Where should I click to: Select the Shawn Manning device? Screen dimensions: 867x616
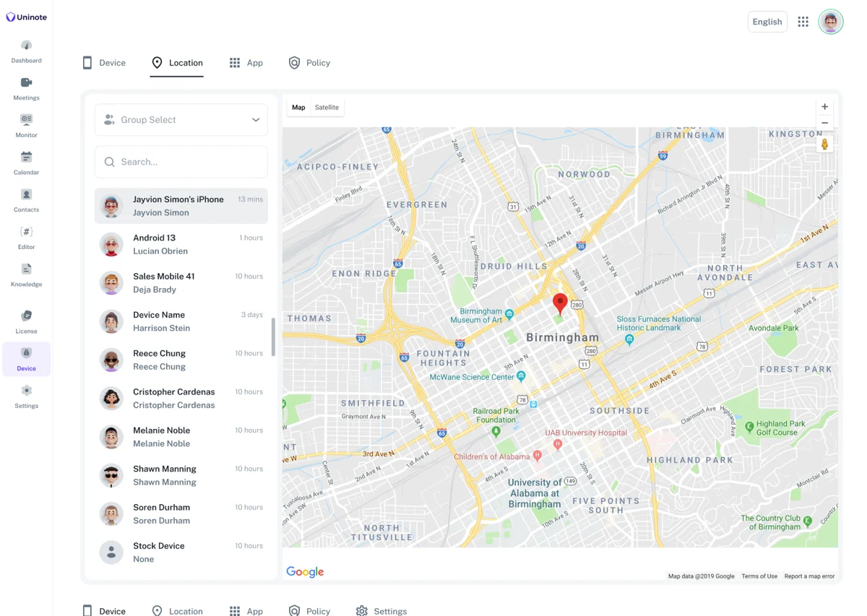coord(181,475)
